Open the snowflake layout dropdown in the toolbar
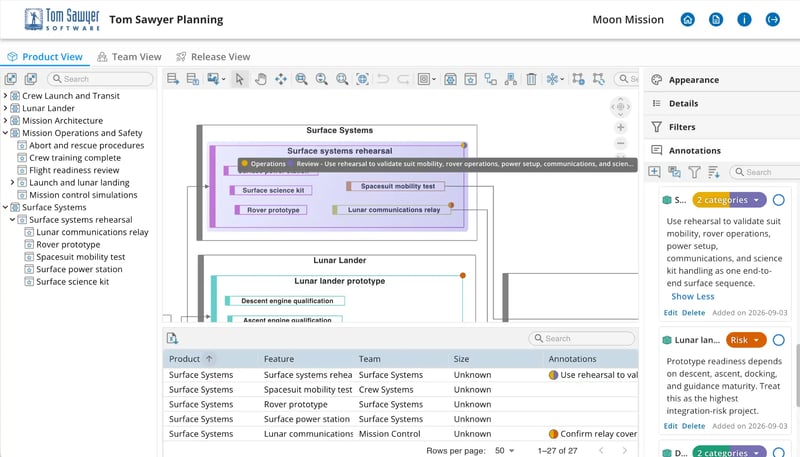This screenshot has width=800, height=457. point(555,79)
